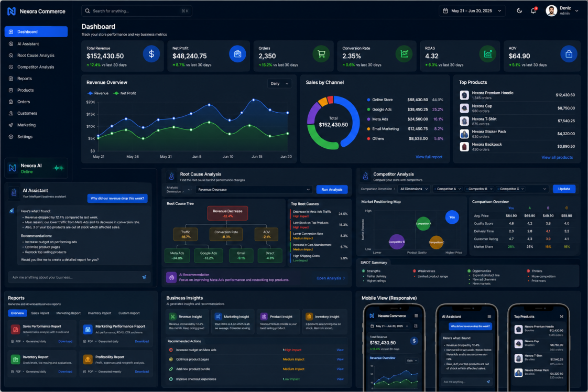Click the Nexora AI audio waveform icon
This screenshot has height=392, width=588.
click(58, 168)
